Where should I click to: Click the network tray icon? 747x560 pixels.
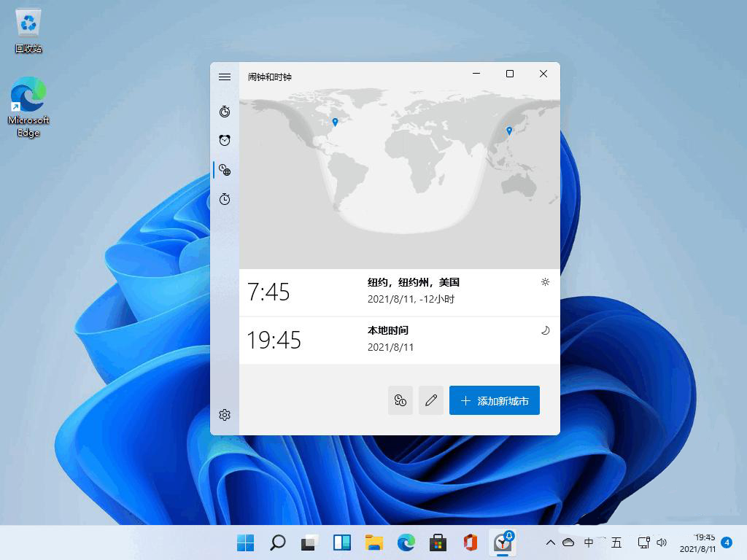643,542
